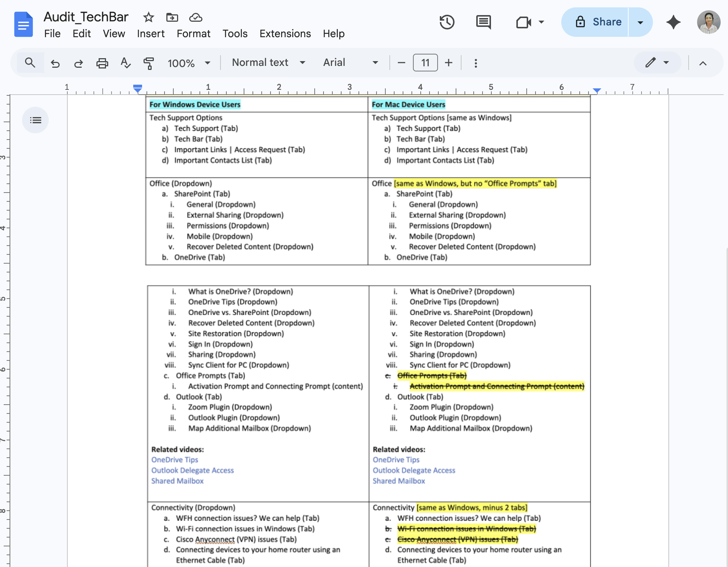Open the zoom level dropdown
Screen dimensions: 728x567
click(188, 63)
